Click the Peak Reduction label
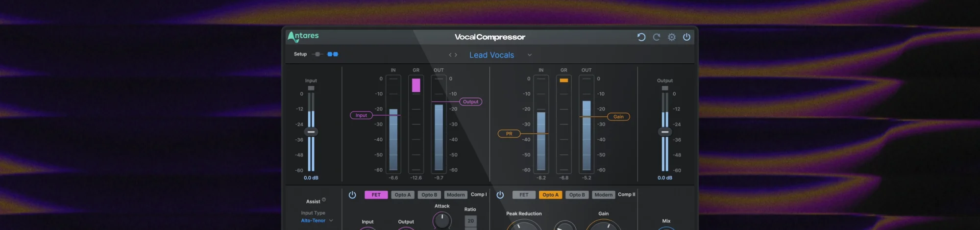Image resolution: width=980 pixels, height=230 pixels. pyautogui.click(x=524, y=214)
